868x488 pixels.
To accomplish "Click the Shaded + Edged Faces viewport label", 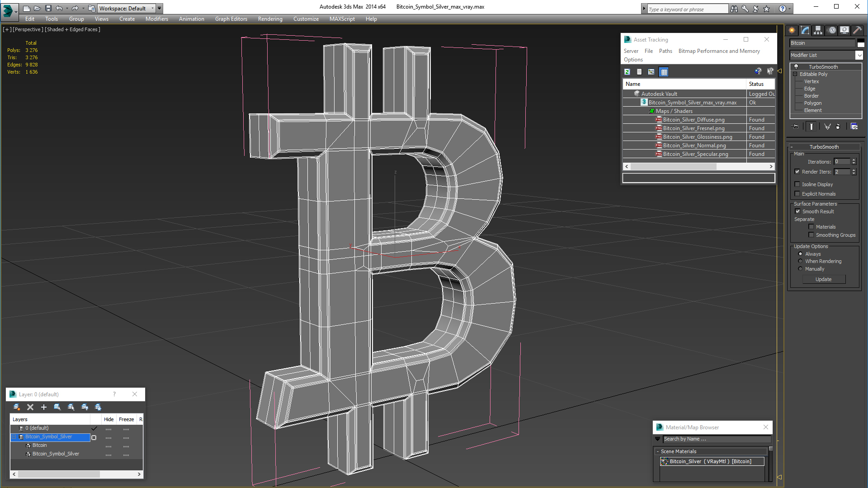I will pyautogui.click(x=72, y=29).
